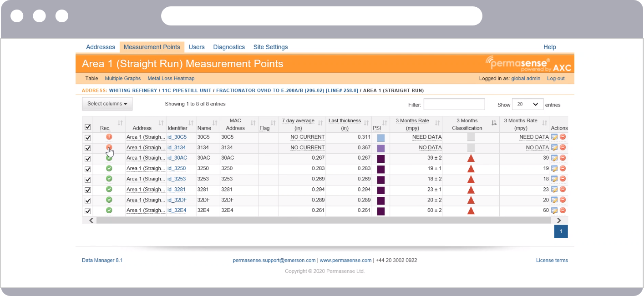Click the edit icon in row 30C5
The width and height of the screenshot is (644, 296).
click(x=554, y=137)
